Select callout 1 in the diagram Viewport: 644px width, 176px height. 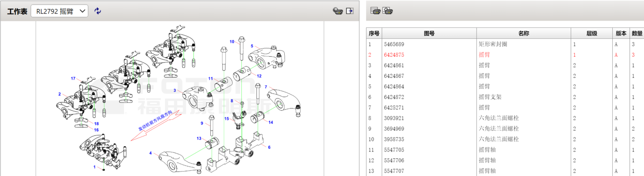94,167
